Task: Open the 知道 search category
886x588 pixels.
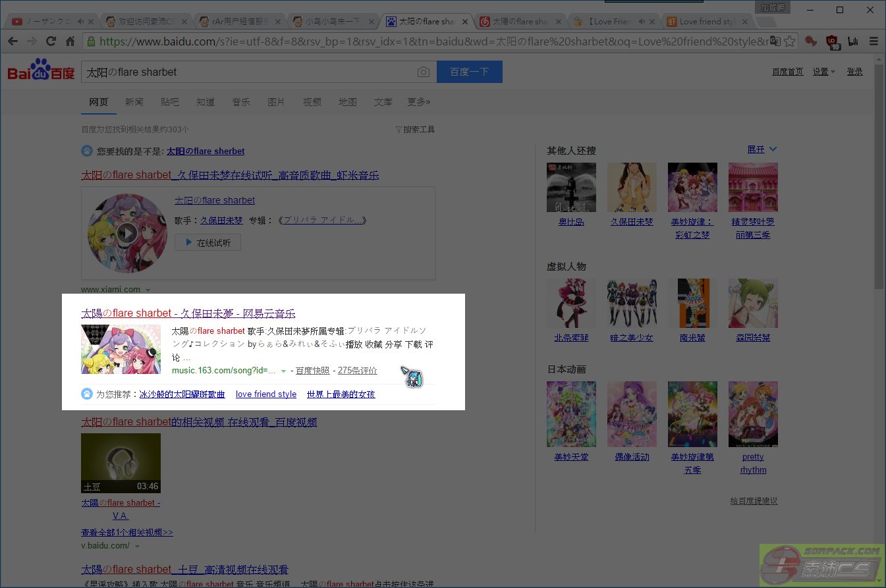Action: (205, 102)
